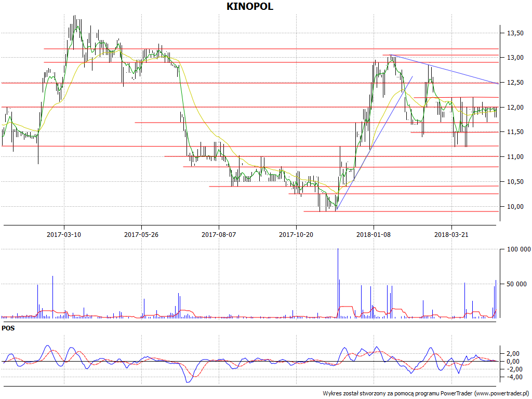Click the POS indicator label
Viewport: 532px width, 399px height.
tap(8, 328)
